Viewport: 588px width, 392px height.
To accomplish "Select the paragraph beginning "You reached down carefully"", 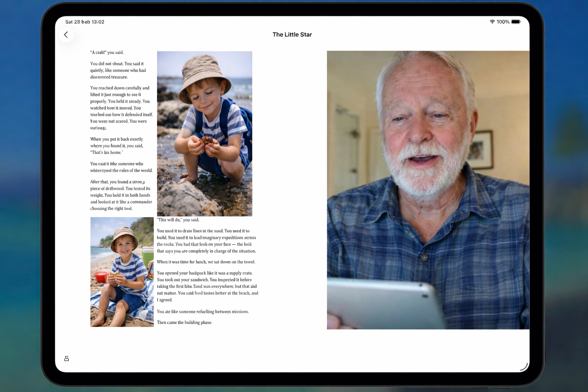I will tap(121, 108).
